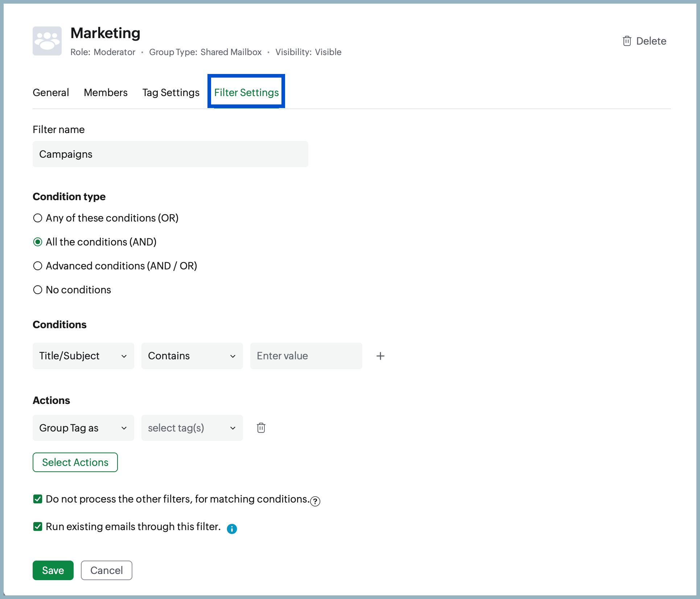Toggle Run existing emails through this filter

38,526
